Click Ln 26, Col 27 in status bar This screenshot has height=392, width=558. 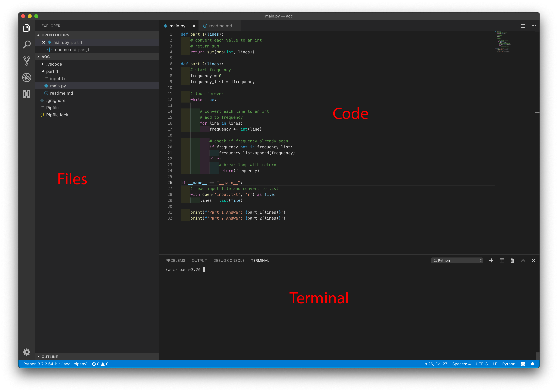tap(435, 364)
